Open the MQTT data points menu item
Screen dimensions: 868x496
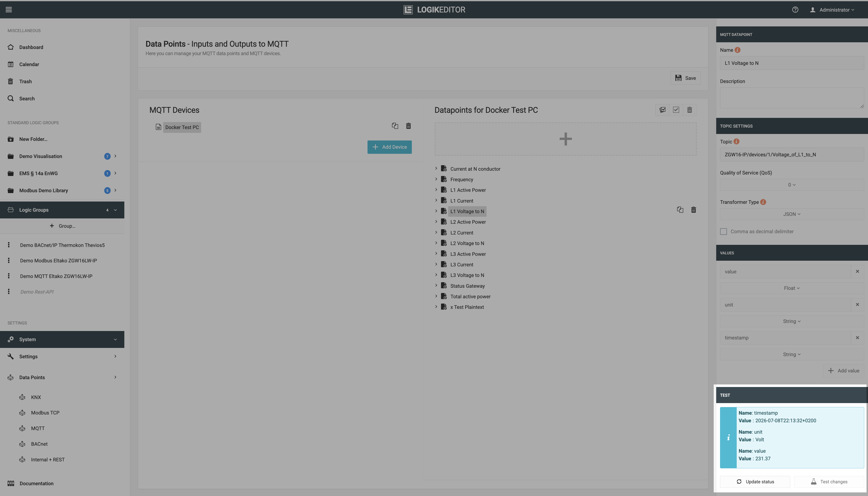pyautogui.click(x=37, y=428)
